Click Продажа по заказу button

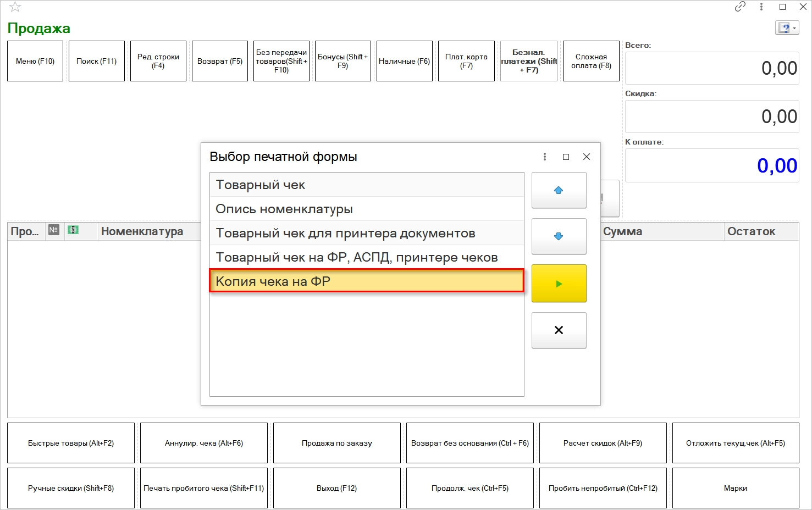click(x=337, y=443)
